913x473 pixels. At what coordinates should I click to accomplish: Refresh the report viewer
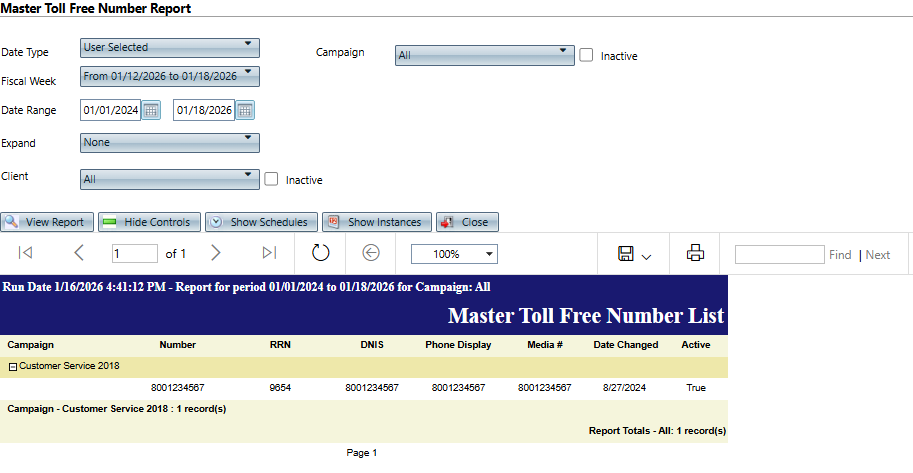tap(321, 254)
